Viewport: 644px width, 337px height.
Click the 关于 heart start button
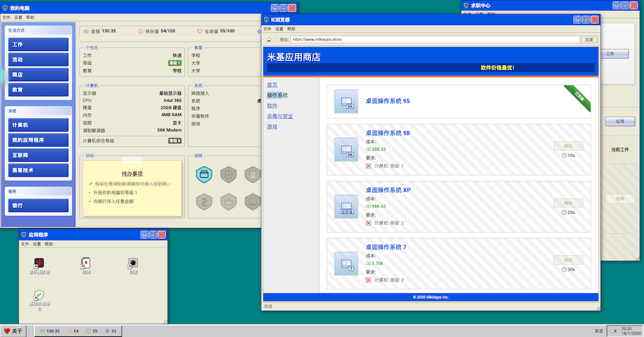14,331
